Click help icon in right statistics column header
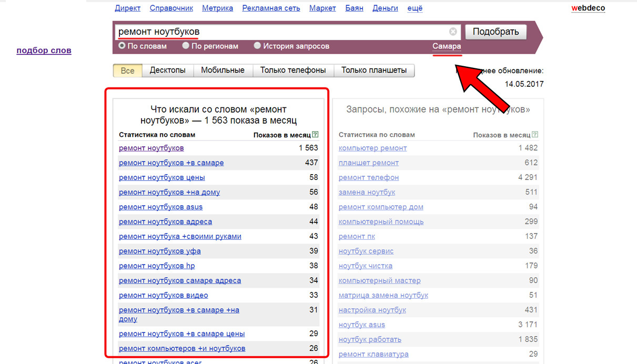This screenshot has height=364, width=637. (535, 135)
